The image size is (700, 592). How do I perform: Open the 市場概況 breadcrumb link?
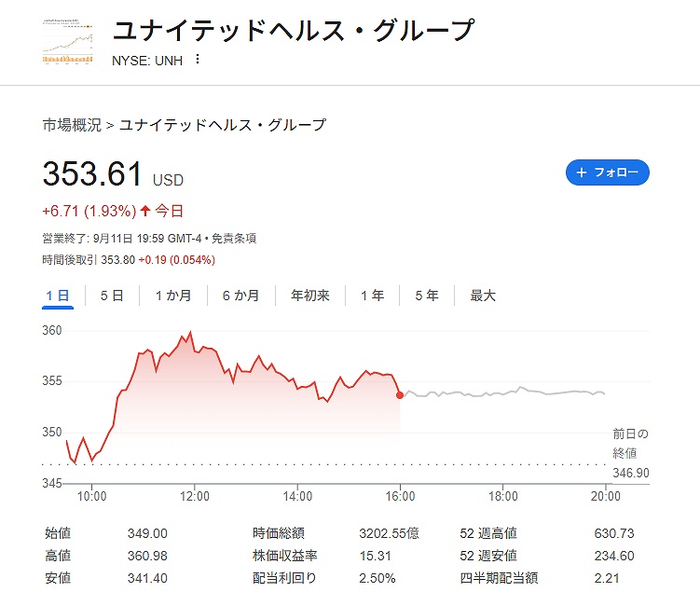pyautogui.click(x=72, y=124)
